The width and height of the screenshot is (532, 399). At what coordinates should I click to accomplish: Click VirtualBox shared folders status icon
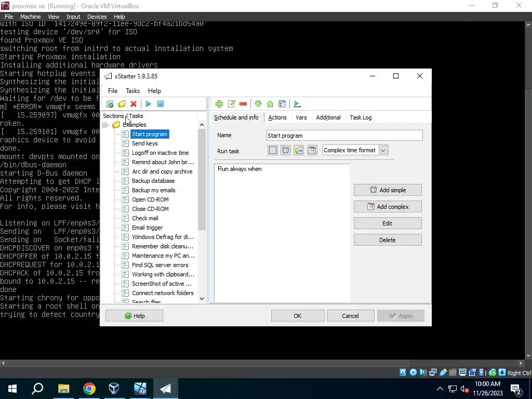coord(453,372)
